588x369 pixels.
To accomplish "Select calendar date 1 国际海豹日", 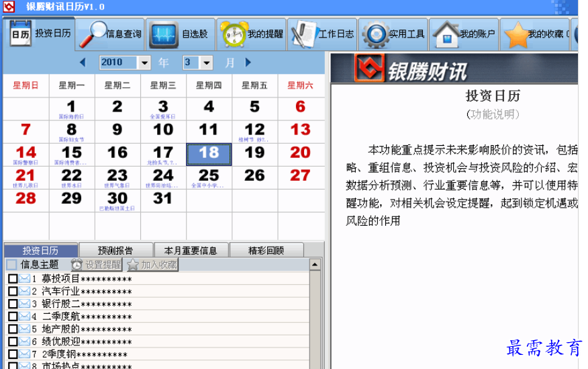I will tap(71, 109).
